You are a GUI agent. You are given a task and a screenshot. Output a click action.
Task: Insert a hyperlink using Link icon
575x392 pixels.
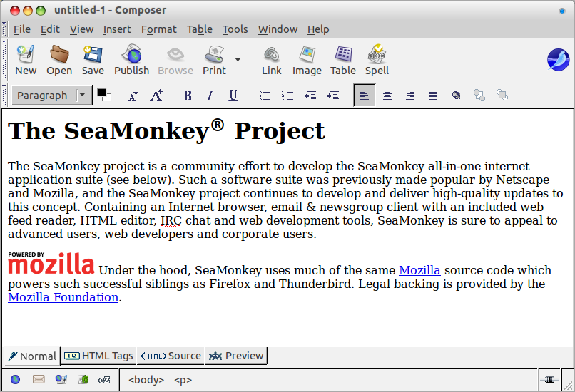click(271, 60)
